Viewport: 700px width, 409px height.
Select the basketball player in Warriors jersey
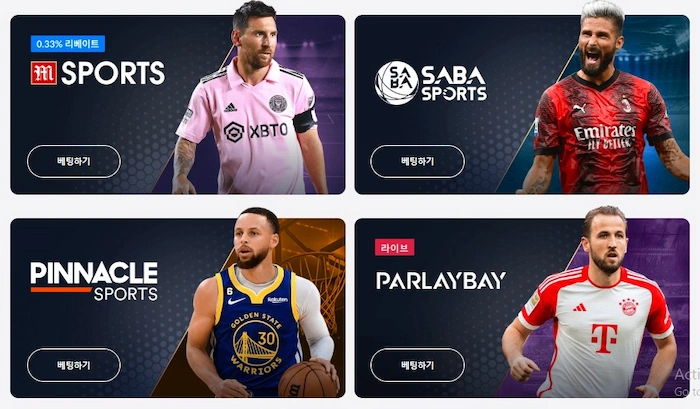pyautogui.click(x=259, y=304)
